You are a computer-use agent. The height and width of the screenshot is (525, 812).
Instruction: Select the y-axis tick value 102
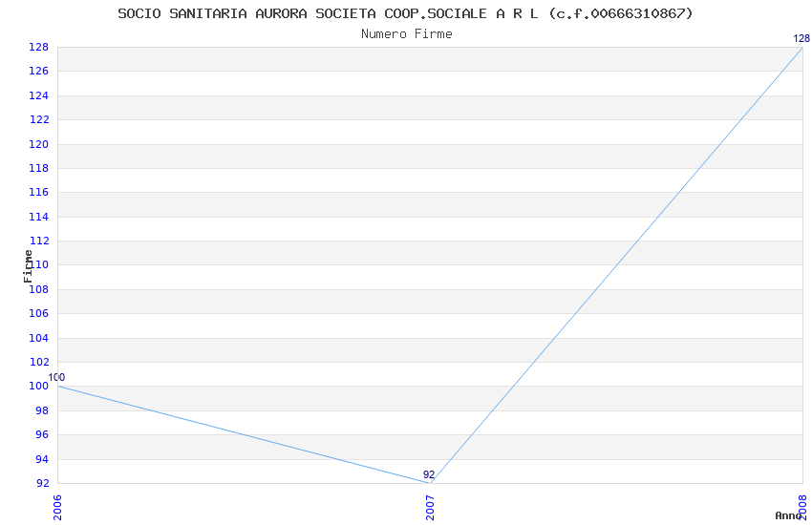pyautogui.click(x=39, y=362)
